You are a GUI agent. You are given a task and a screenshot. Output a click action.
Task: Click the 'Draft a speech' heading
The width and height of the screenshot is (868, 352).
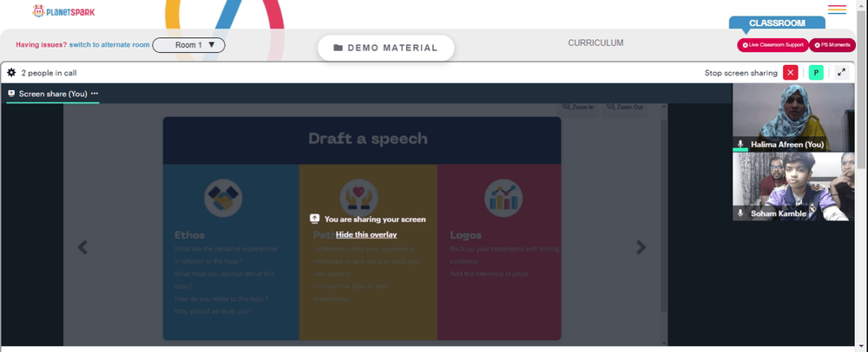[x=367, y=138]
